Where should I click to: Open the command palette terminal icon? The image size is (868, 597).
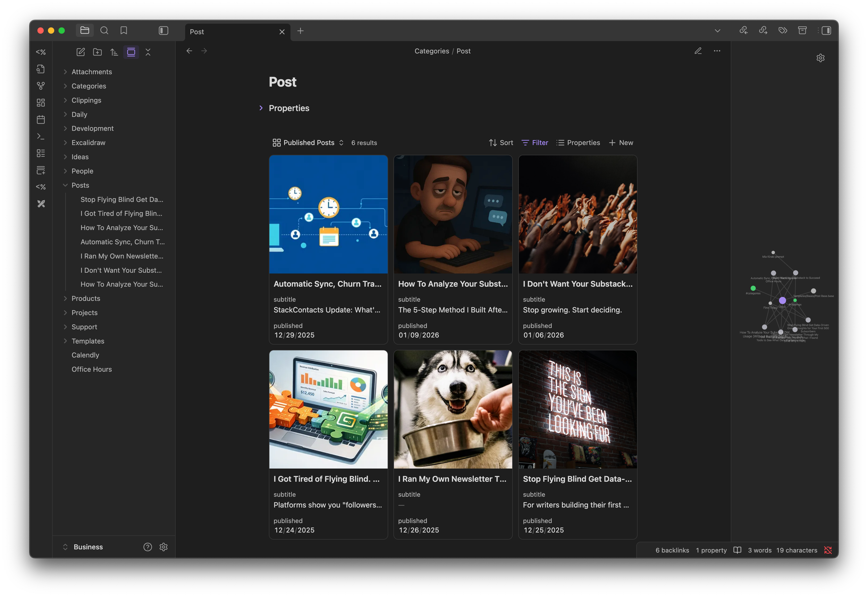click(41, 137)
